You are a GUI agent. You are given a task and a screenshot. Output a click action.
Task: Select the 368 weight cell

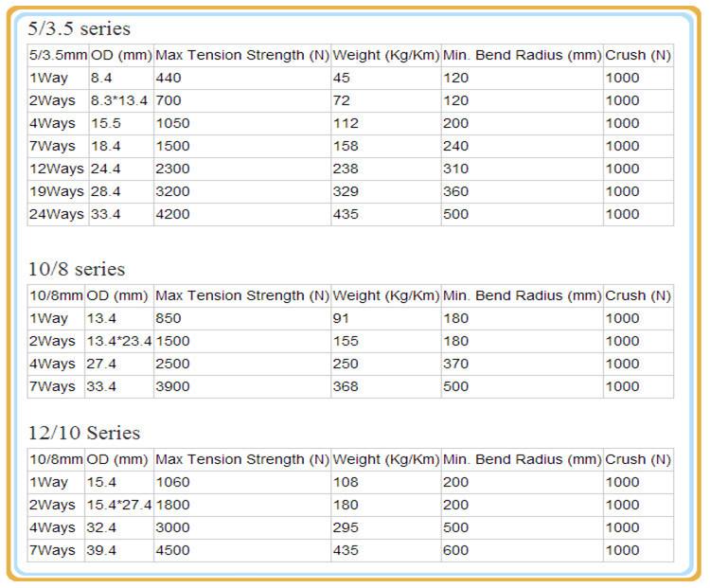click(x=346, y=386)
